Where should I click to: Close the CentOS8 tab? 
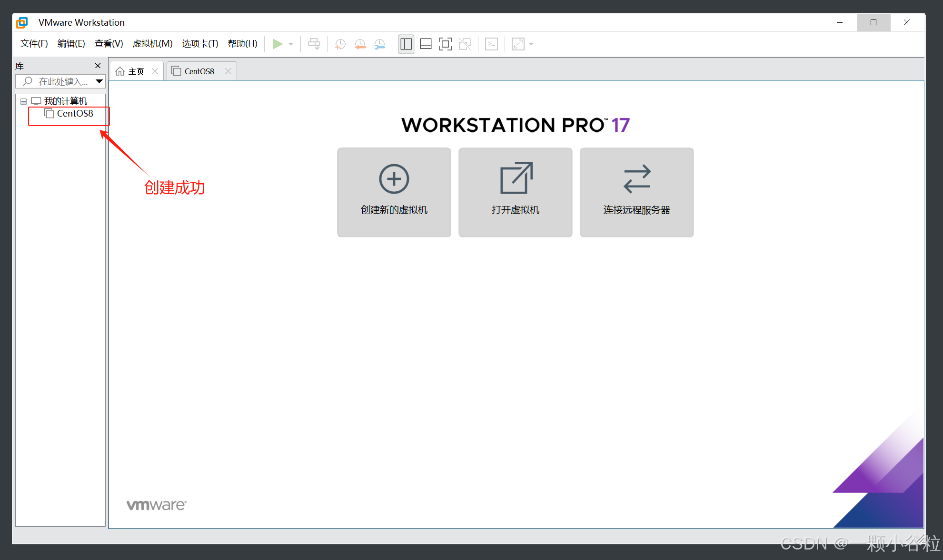228,71
